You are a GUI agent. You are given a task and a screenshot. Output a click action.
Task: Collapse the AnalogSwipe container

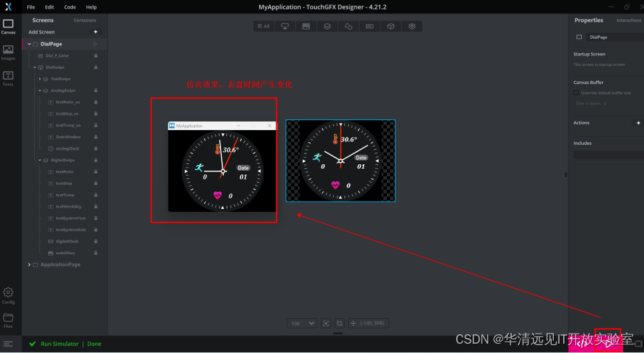[40, 90]
